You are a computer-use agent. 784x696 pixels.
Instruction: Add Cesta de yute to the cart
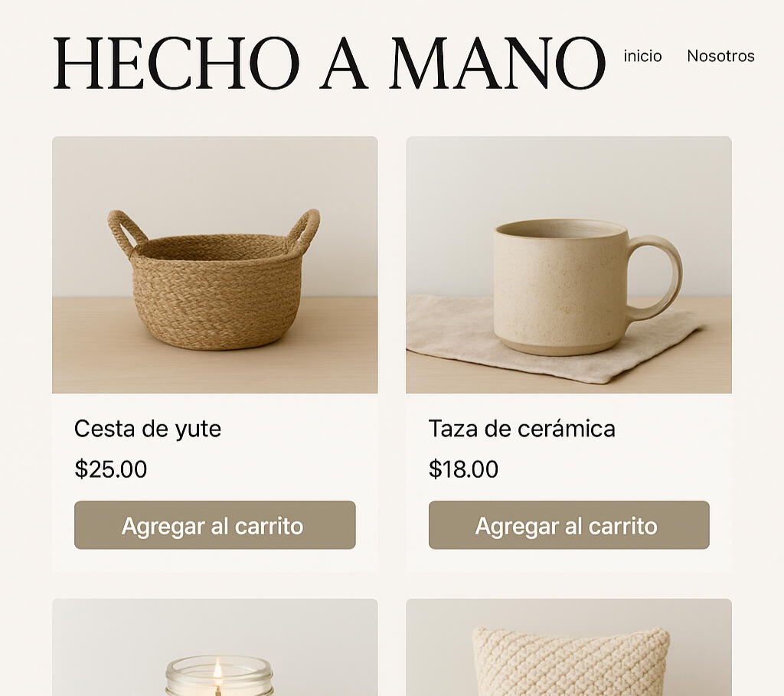pyautogui.click(x=215, y=525)
